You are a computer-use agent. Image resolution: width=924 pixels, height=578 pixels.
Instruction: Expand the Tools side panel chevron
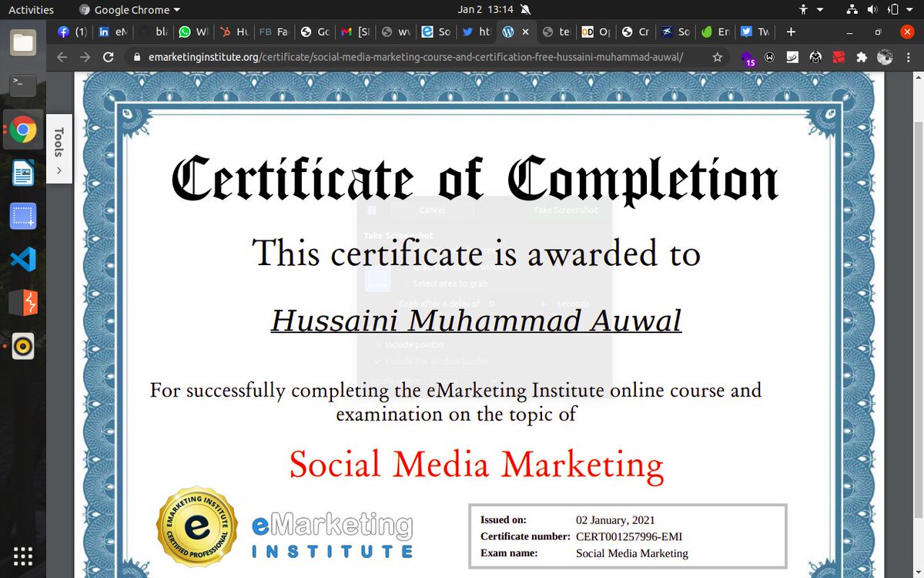[59, 170]
